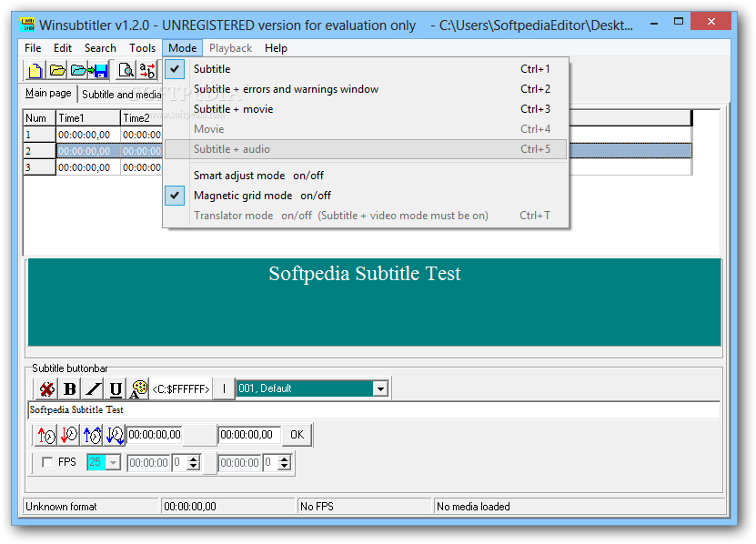This screenshot has width=756, height=544.
Task: Toggle Smart adjust mode on/off
Action: point(367,176)
